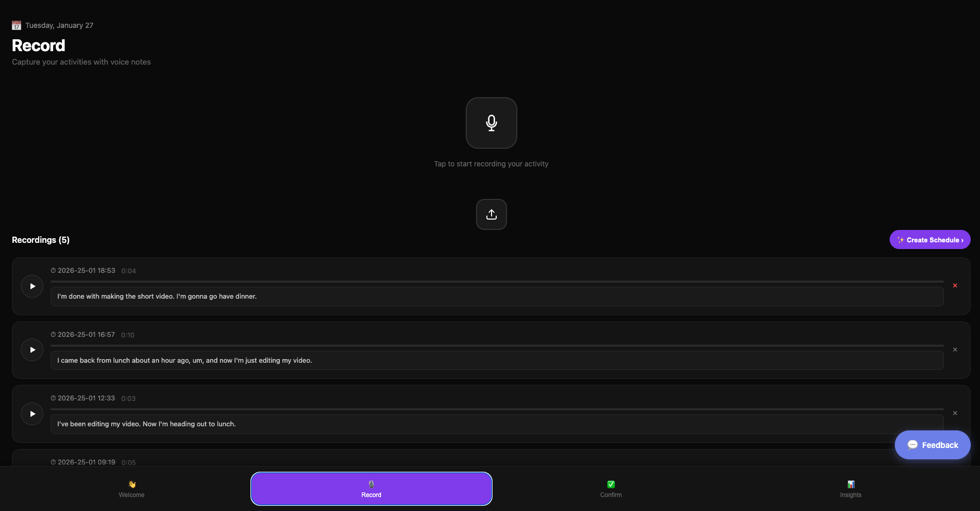This screenshot has height=511, width=980.
Task: Click the upload audio icon
Action: coord(491,214)
